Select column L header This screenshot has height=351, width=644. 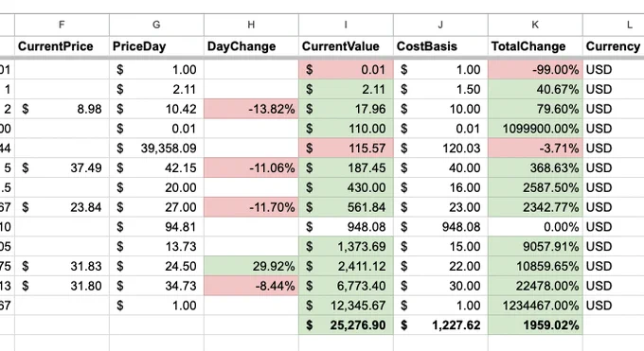(613, 25)
